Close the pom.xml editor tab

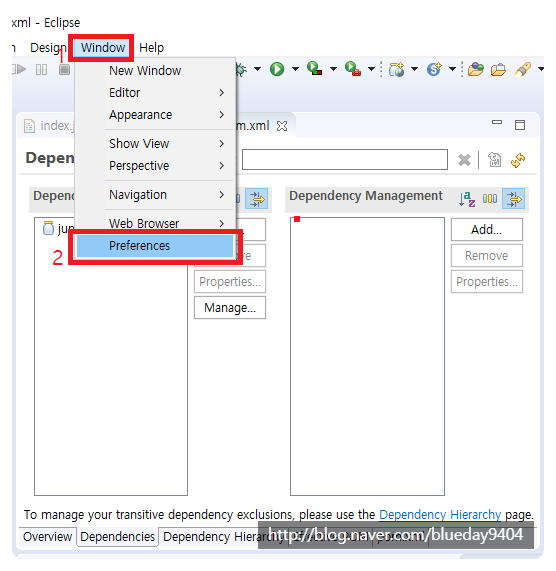click(282, 126)
